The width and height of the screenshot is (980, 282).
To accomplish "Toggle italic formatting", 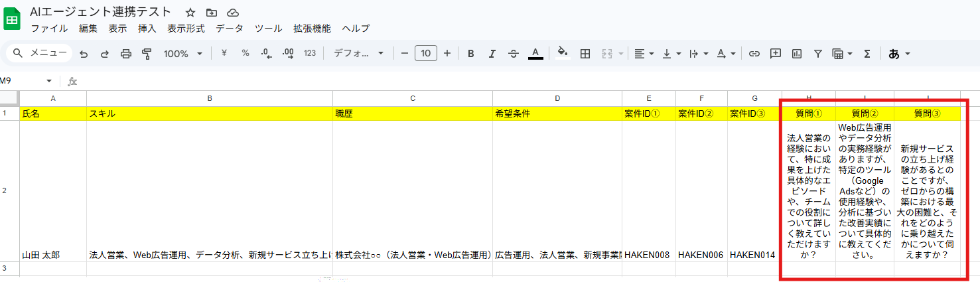I will 492,54.
